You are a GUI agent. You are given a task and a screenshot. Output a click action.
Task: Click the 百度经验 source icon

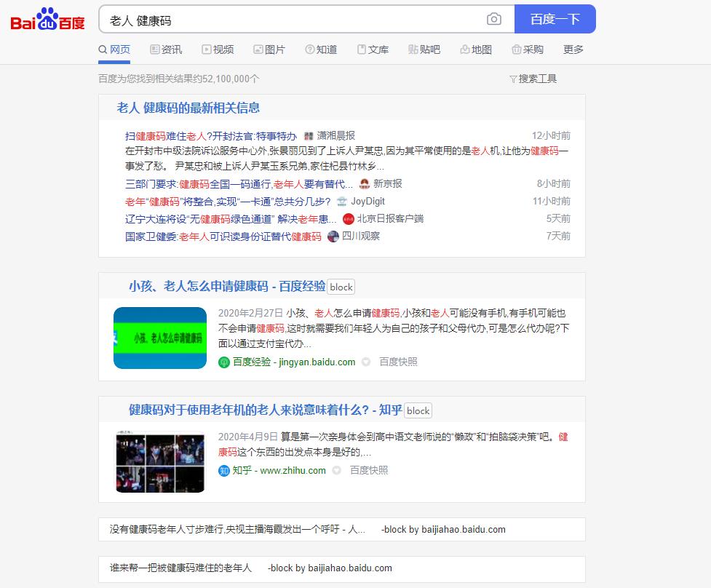(x=226, y=362)
